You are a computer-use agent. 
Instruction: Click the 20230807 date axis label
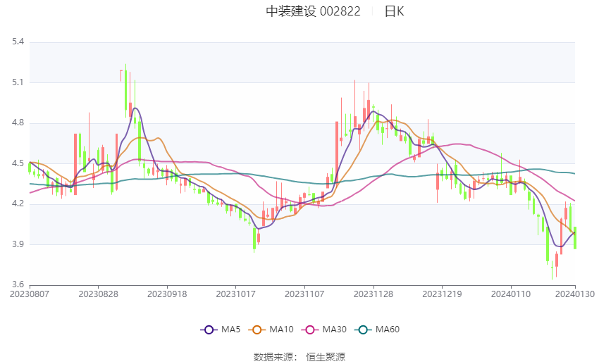30,294
